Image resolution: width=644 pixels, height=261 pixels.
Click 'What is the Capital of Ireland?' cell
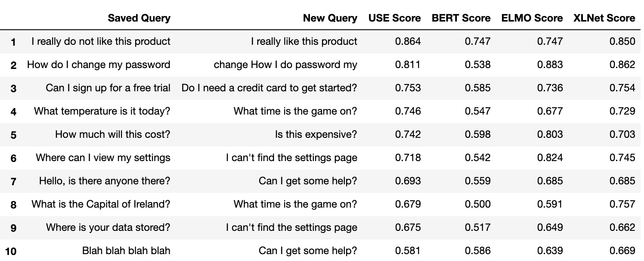(x=101, y=204)
